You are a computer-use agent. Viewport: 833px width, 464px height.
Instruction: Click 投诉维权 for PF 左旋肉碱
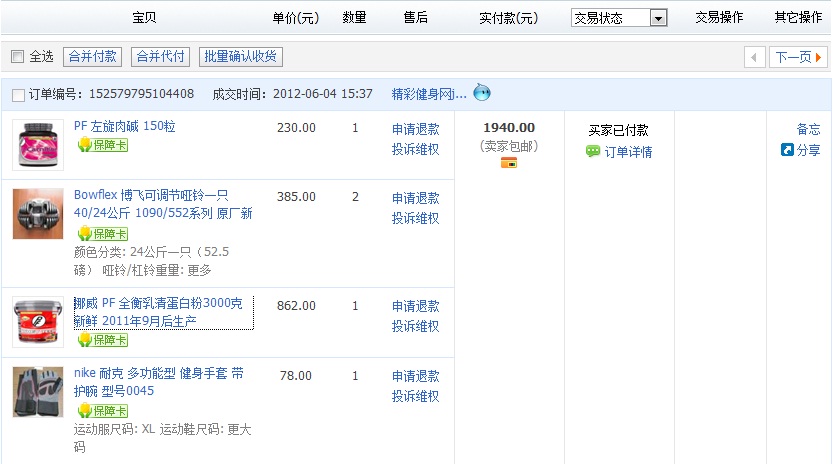click(415, 149)
